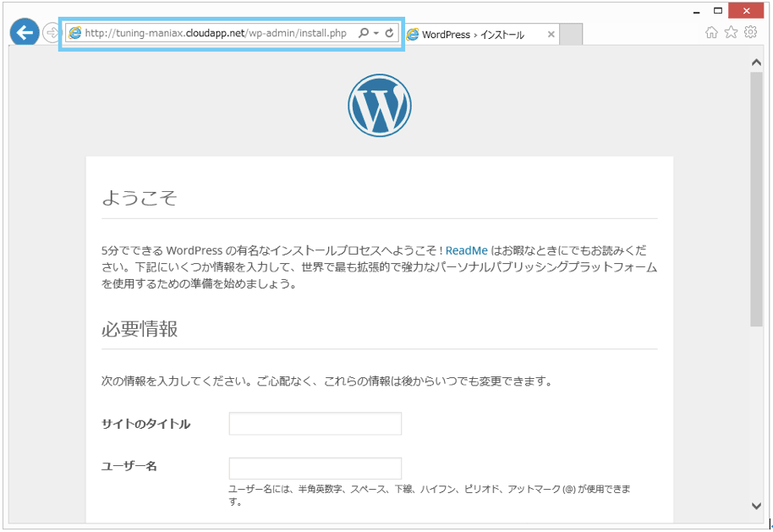Image resolution: width=773 pixels, height=532 pixels.
Task: Click the scrollbar up arrow
Action: point(756,62)
